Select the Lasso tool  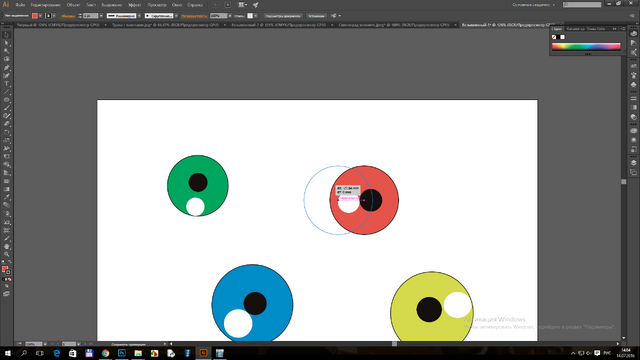pyautogui.click(x=6, y=60)
